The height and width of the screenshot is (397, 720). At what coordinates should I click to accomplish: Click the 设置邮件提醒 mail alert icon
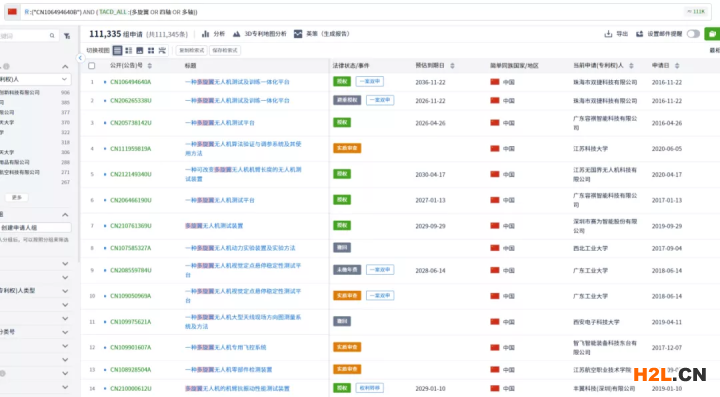(x=639, y=34)
